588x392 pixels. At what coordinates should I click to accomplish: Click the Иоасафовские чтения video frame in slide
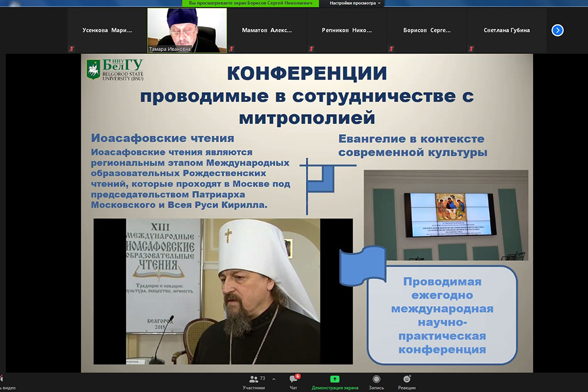click(223, 291)
